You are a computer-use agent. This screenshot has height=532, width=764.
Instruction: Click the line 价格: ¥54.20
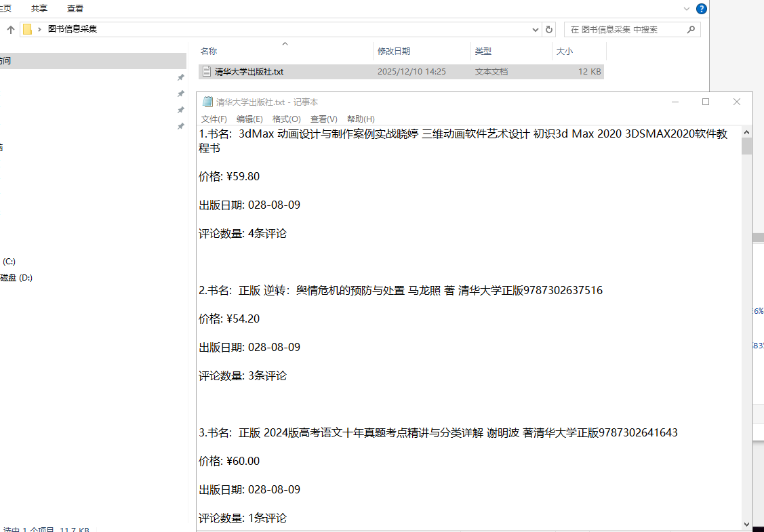(x=229, y=319)
